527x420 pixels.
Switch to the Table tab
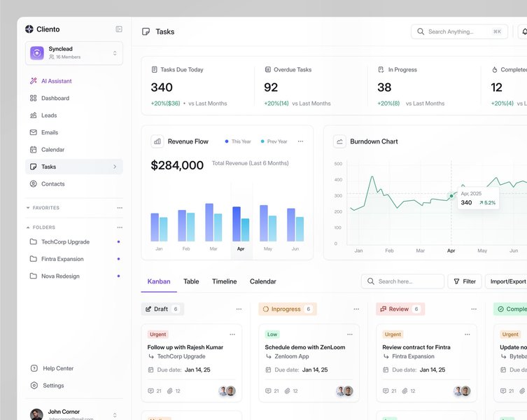191,281
